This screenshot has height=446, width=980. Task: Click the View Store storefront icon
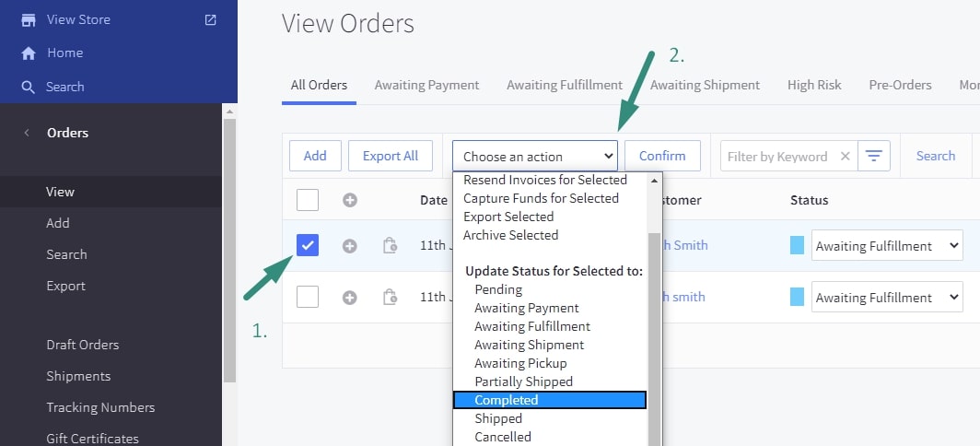click(x=29, y=19)
